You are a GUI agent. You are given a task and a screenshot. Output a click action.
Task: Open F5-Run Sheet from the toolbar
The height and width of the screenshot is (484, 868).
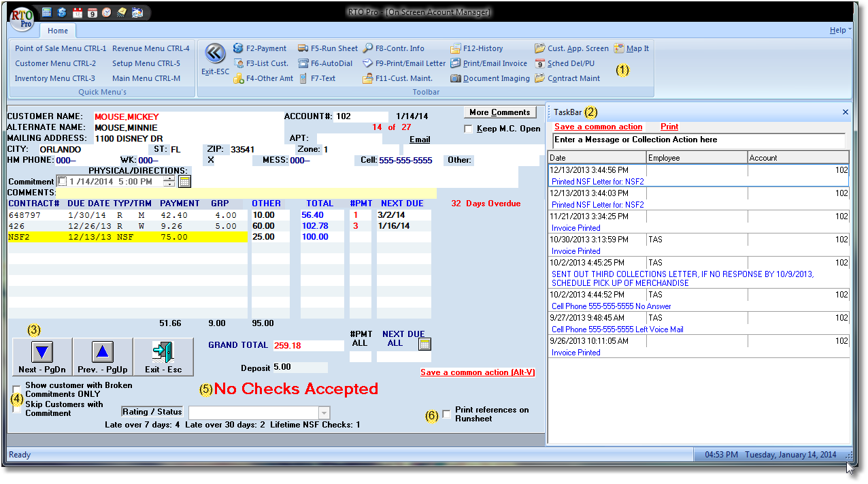(303, 48)
